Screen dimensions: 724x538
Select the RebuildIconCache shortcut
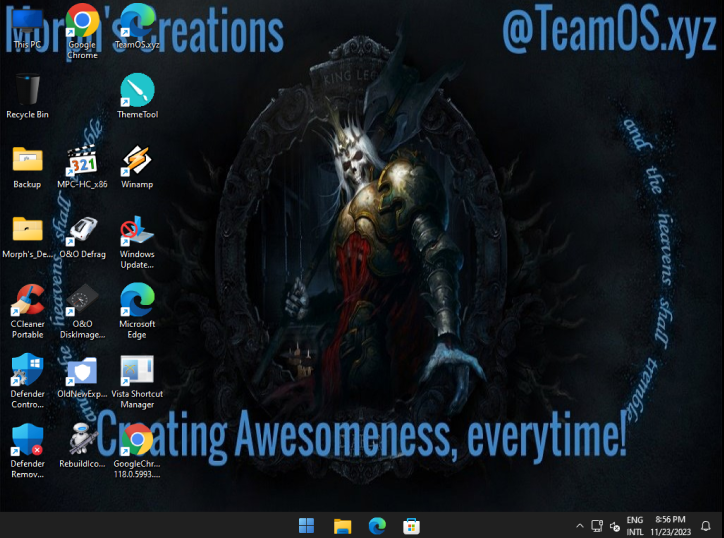click(82, 446)
